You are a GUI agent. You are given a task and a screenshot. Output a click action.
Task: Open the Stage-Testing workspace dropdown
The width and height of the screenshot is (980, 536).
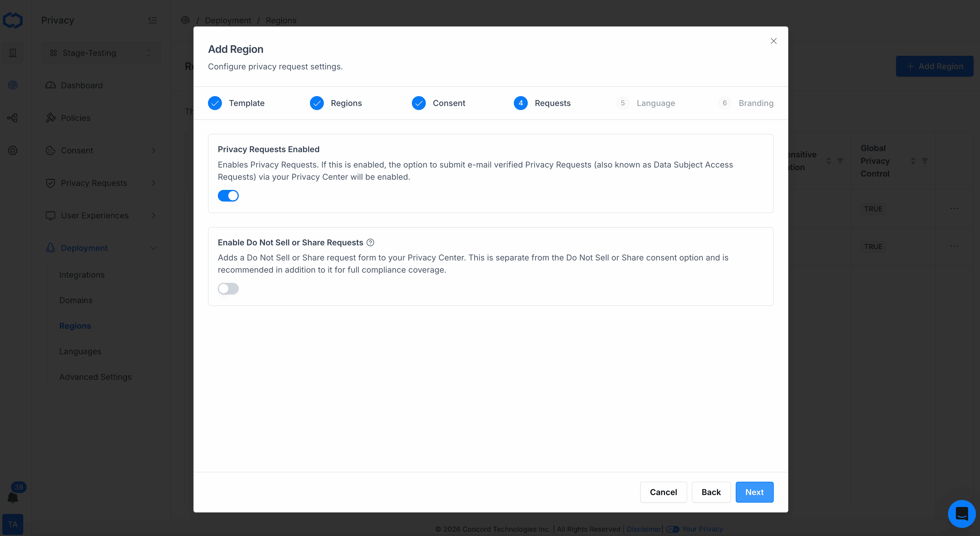pos(101,53)
